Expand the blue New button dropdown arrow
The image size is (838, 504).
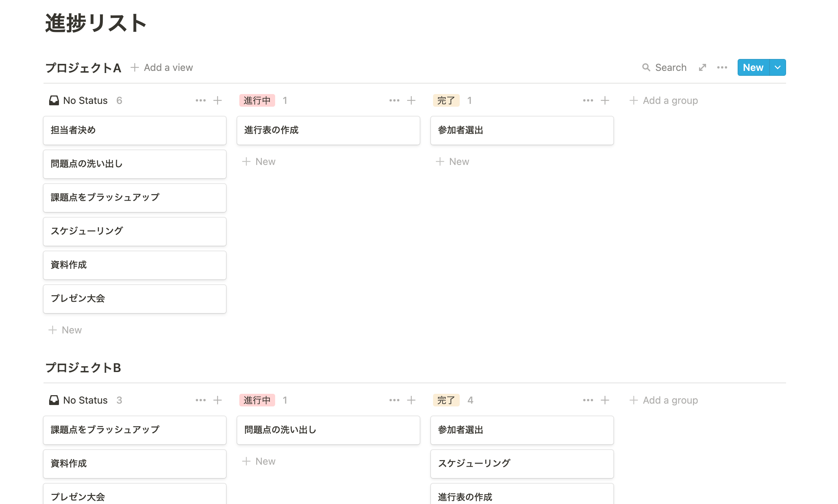point(778,67)
